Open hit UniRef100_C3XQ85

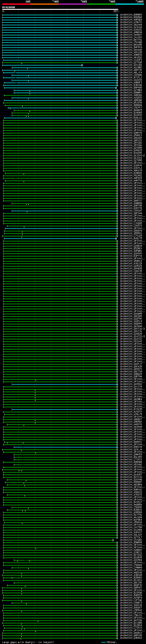[x=131, y=223]
